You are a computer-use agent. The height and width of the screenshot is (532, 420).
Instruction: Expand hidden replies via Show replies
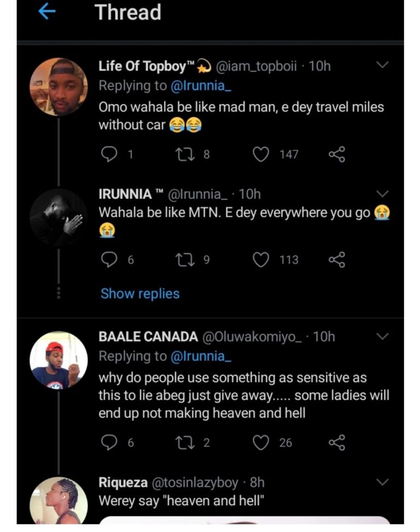click(140, 294)
